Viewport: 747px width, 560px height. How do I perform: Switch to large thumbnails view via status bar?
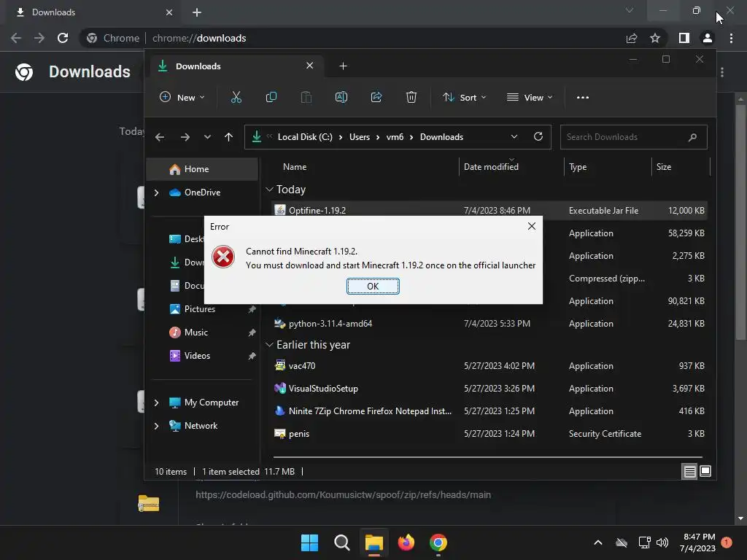coord(705,472)
